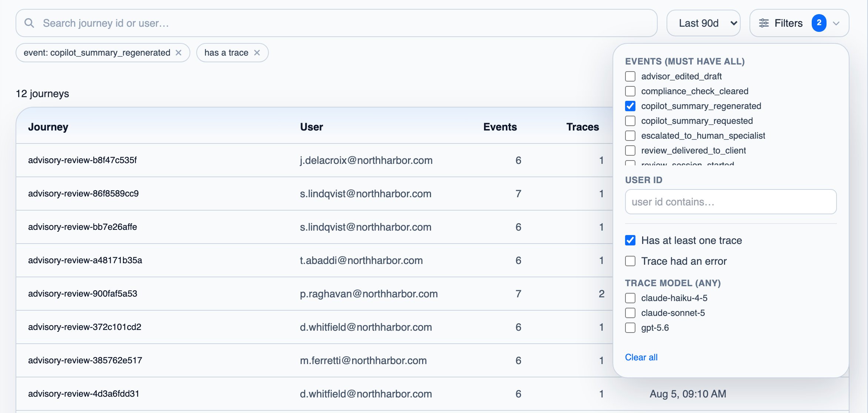Click the user id contains field
Image resolution: width=868 pixels, height=413 pixels.
731,202
